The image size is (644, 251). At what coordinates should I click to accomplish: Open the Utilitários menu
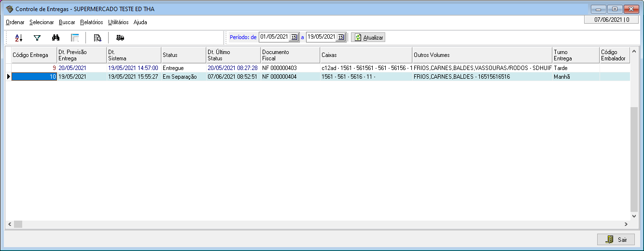(x=118, y=22)
